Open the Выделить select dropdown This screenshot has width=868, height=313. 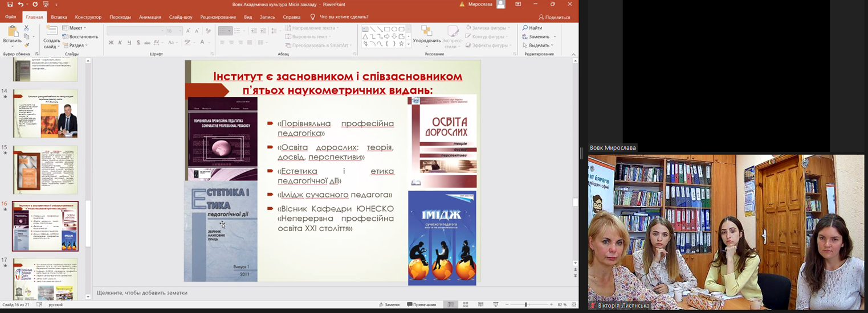point(538,46)
